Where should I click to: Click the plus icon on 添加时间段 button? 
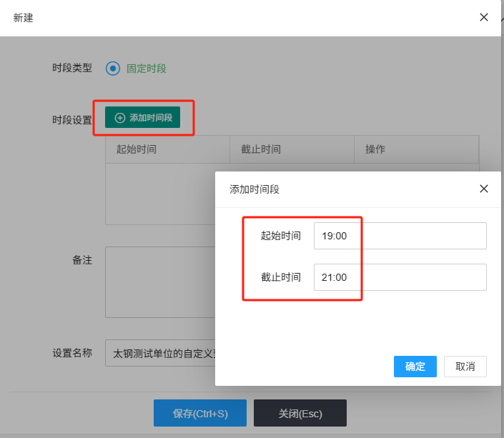point(120,118)
